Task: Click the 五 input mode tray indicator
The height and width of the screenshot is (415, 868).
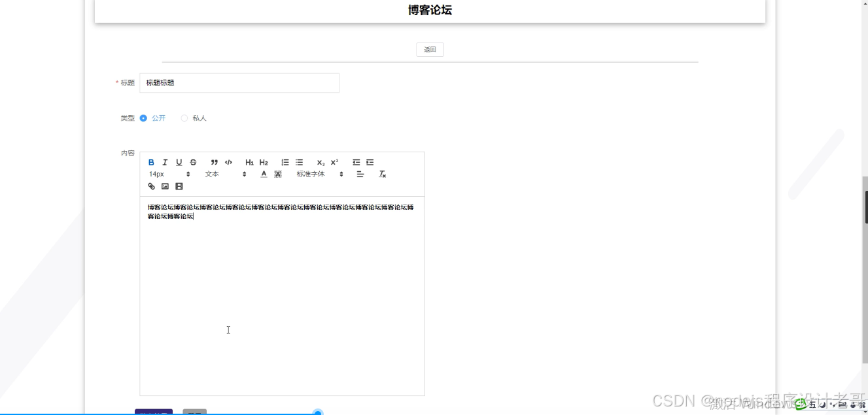Action: point(813,405)
